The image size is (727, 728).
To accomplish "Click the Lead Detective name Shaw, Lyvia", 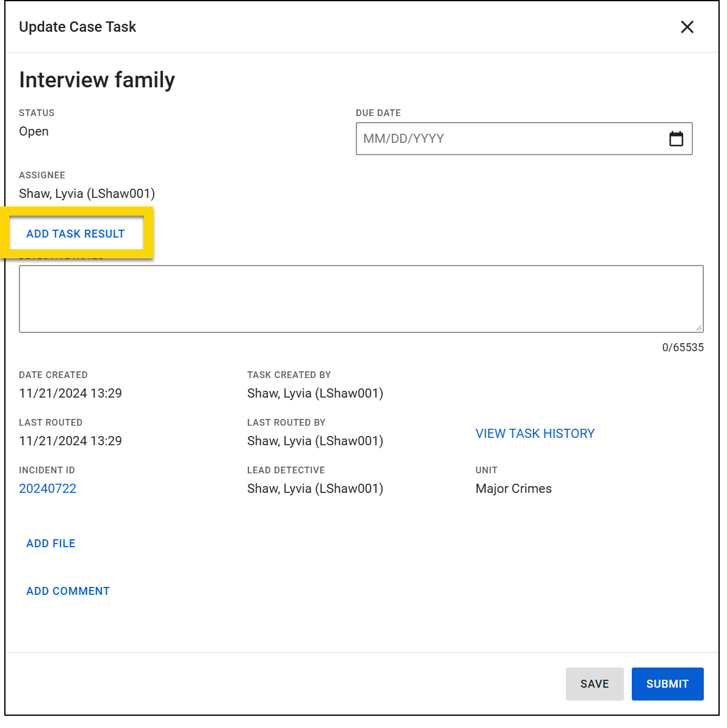I will [315, 489].
